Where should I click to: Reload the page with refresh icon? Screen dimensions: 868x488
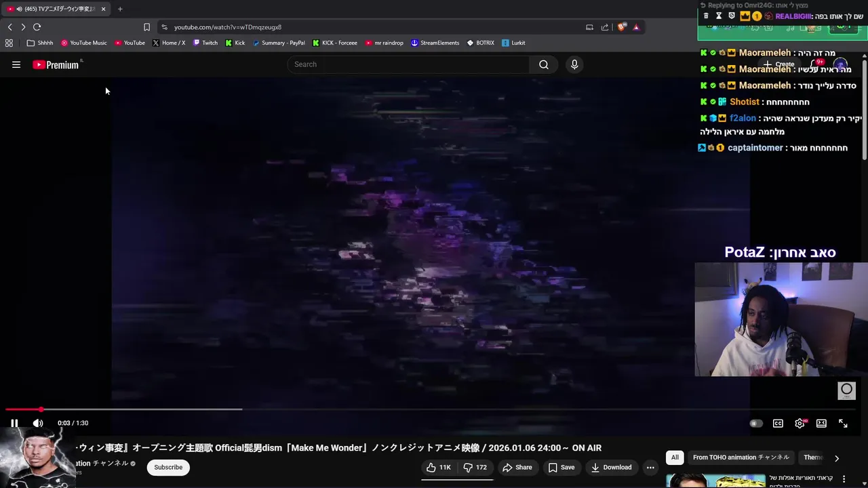coord(37,27)
